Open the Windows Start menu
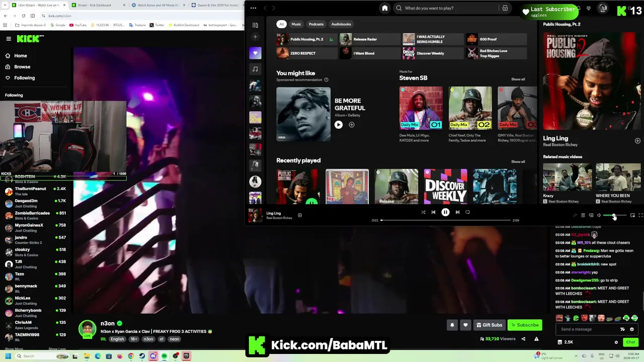Viewport: 644px width, 362px height. coord(8,356)
